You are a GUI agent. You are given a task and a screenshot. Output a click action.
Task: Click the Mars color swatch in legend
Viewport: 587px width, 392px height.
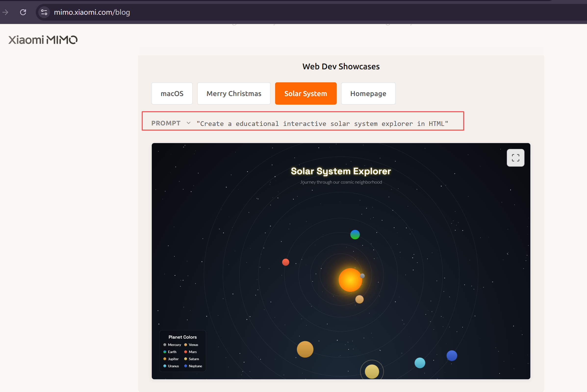click(186, 352)
